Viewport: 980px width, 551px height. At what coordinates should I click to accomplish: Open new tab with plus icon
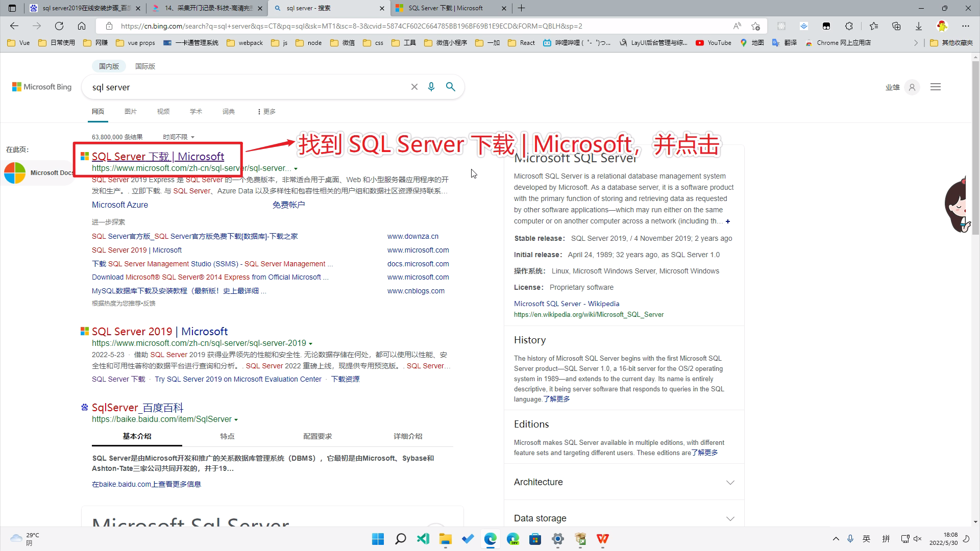click(x=521, y=8)
